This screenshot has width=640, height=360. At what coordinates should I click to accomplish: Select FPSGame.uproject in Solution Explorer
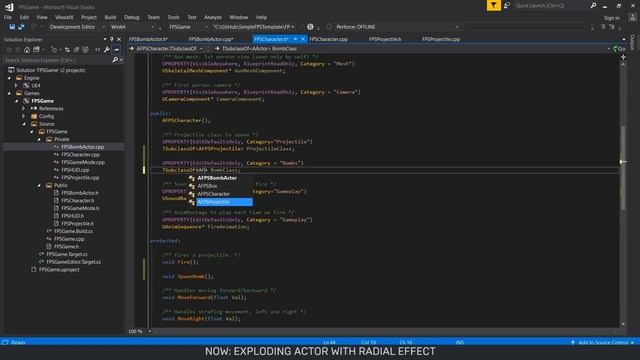[x=59, y=270]
